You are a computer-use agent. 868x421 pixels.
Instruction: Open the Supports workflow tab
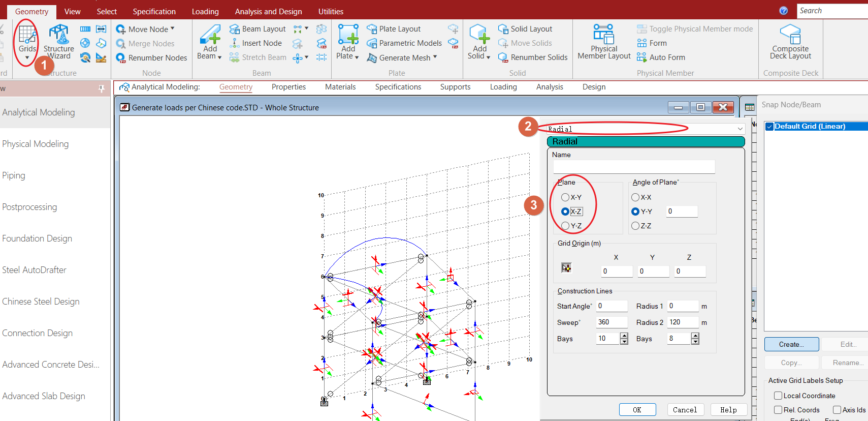point(455,87)
